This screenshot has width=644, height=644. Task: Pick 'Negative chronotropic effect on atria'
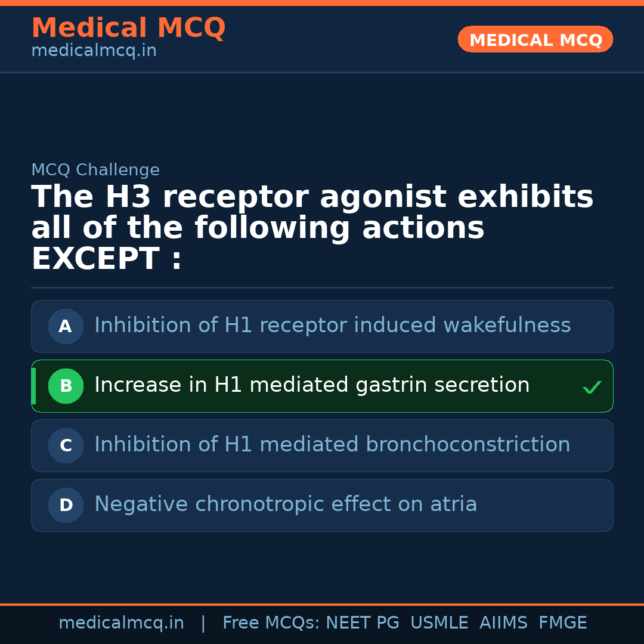pyautogui.click(x=286, y=504)
